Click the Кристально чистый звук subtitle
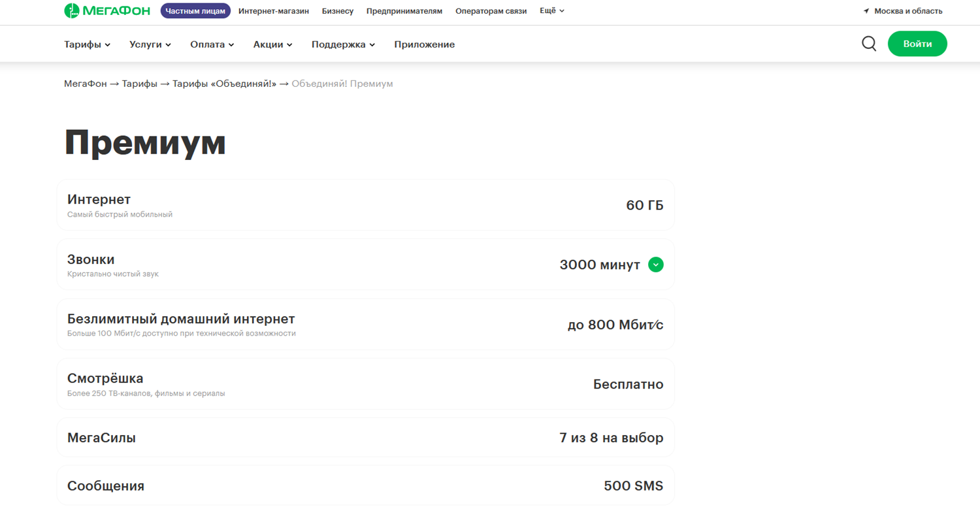This screenshot has width=980, height=516. tap(113, 274)
